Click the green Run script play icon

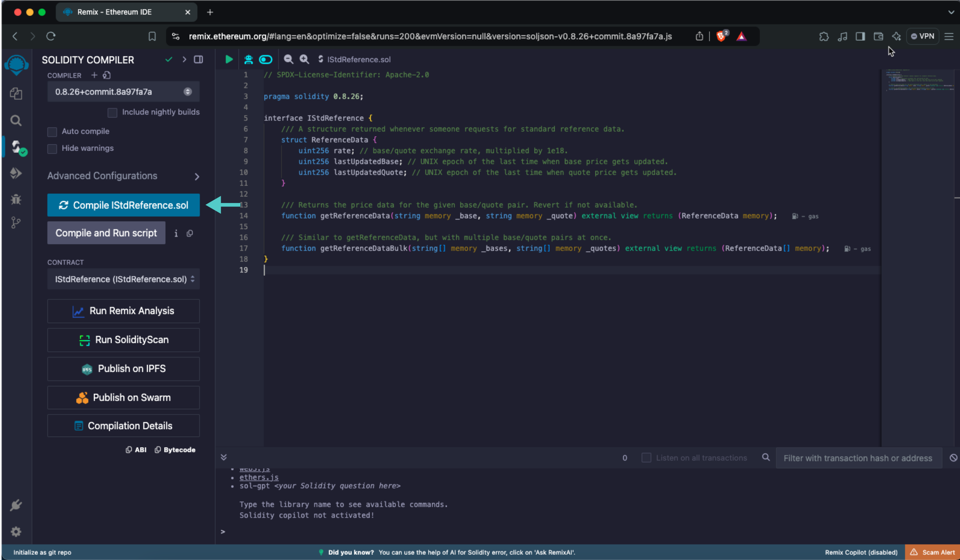(229, 59)
